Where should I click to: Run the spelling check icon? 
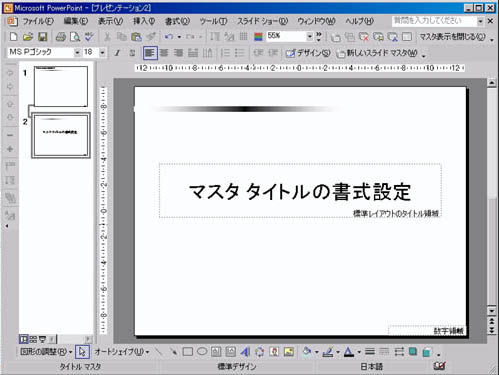[x=89, y=37]
